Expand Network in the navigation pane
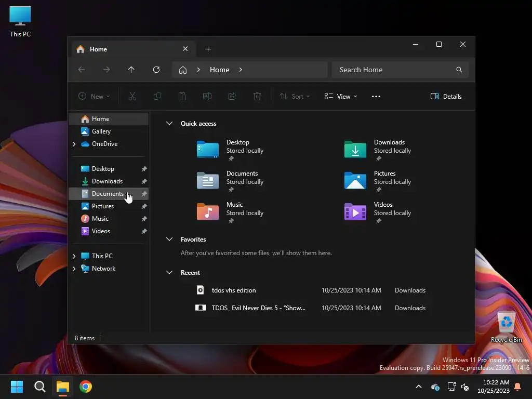532x399 pixels. [74, 269]
